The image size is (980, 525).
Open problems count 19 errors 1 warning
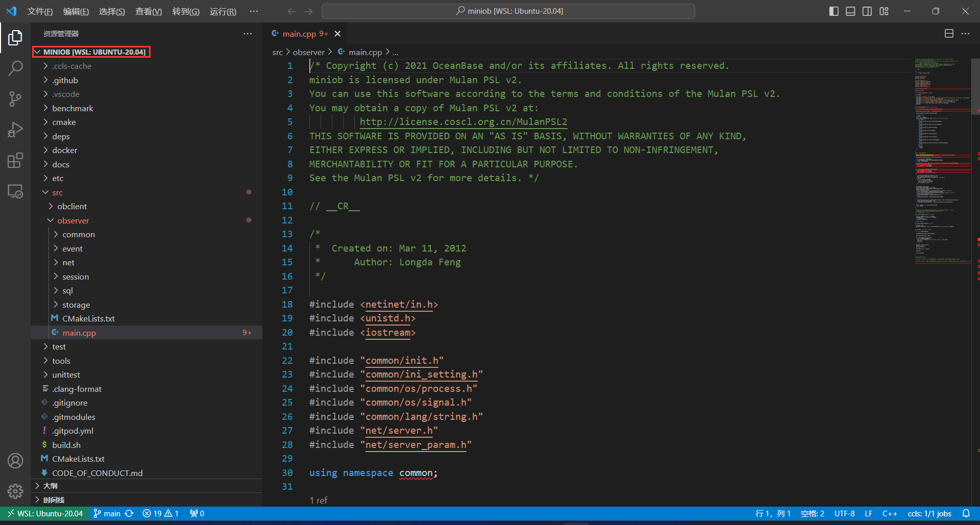(x=161, y=513)
